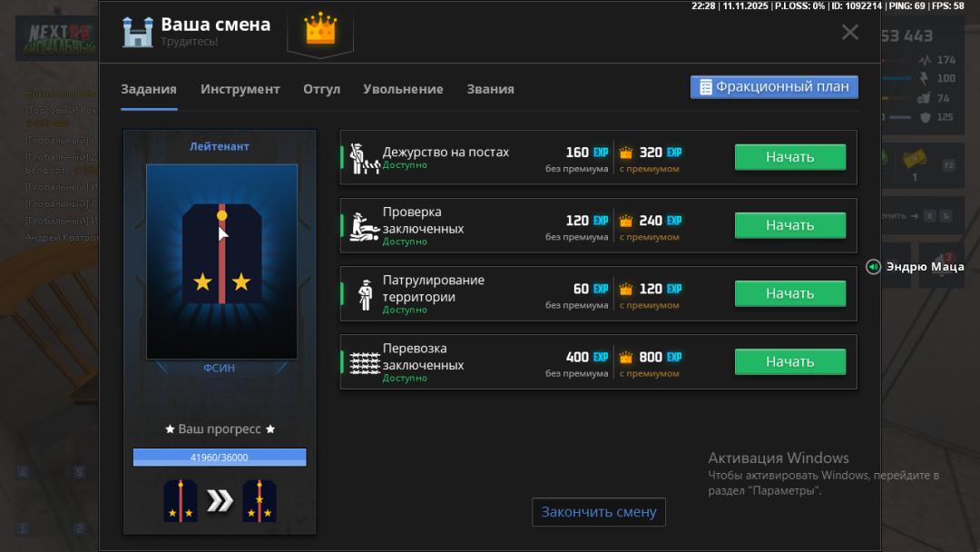Screen dimensions: 980x552
Task: Click the Лейтенант rank card image
Action: (221, 261)
